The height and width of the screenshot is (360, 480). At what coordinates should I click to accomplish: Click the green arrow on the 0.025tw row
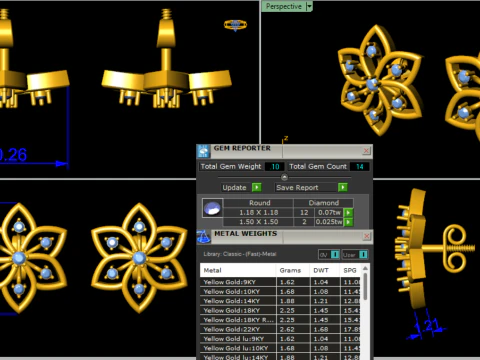tap(348, 222)
